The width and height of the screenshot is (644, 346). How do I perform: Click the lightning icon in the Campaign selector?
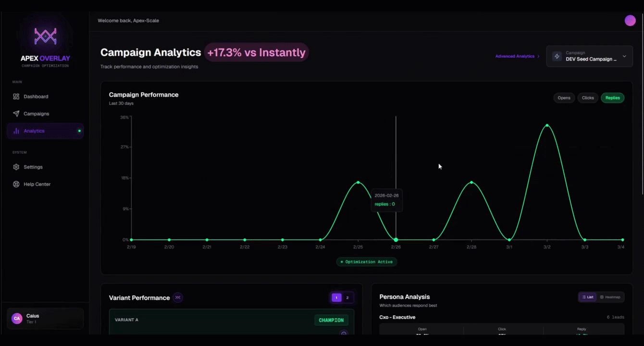pyautogui.click(x=557, y=56)
